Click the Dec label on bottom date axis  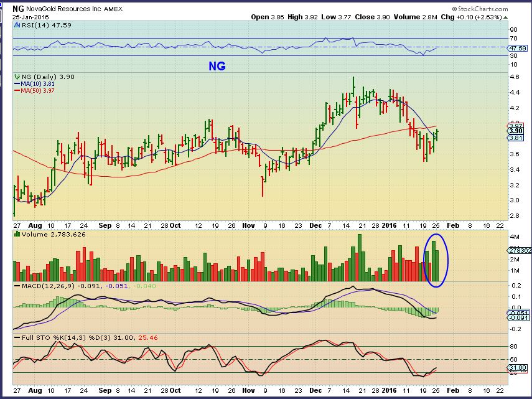(315, 390)
